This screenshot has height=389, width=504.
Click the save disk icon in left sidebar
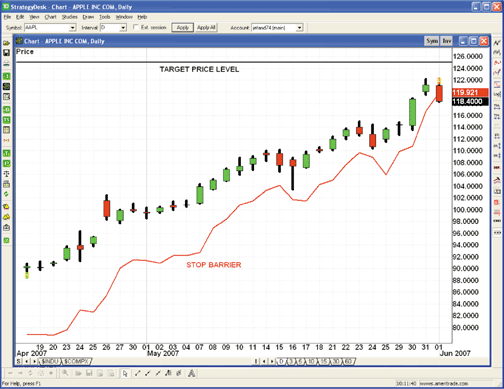pyautogui.click(x=6, y=53)
